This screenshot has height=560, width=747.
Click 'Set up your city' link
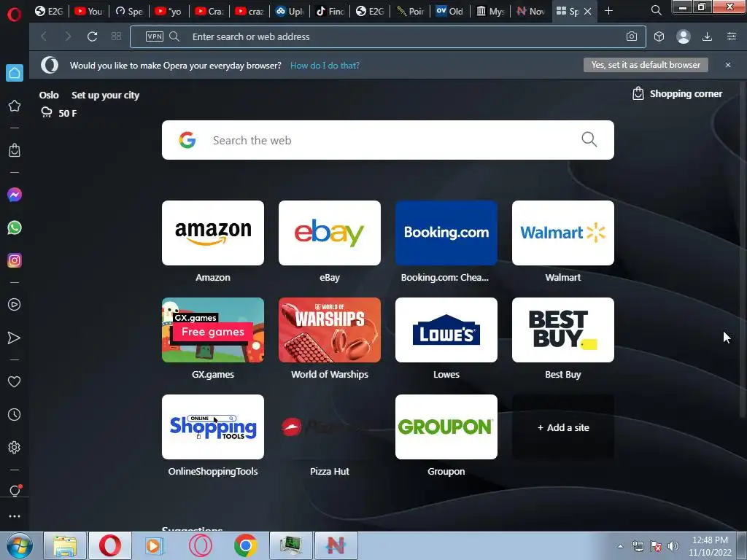pos(105,96)
